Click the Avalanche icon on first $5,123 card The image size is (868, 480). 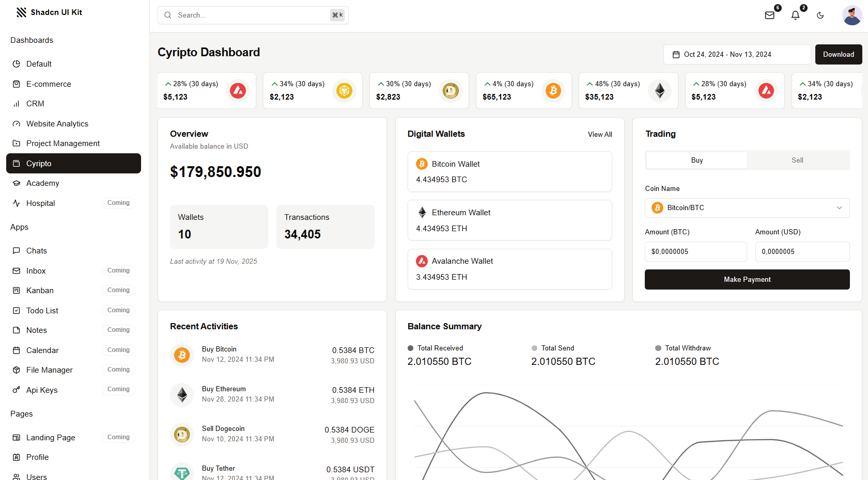coord(238,91)
